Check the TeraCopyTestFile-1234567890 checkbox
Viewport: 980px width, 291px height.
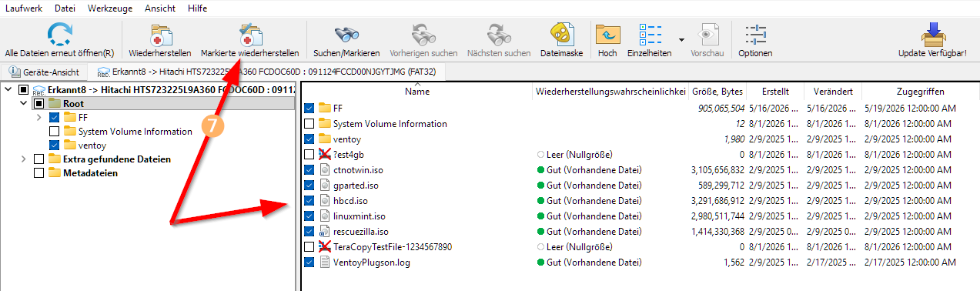(x=309, y=246)
